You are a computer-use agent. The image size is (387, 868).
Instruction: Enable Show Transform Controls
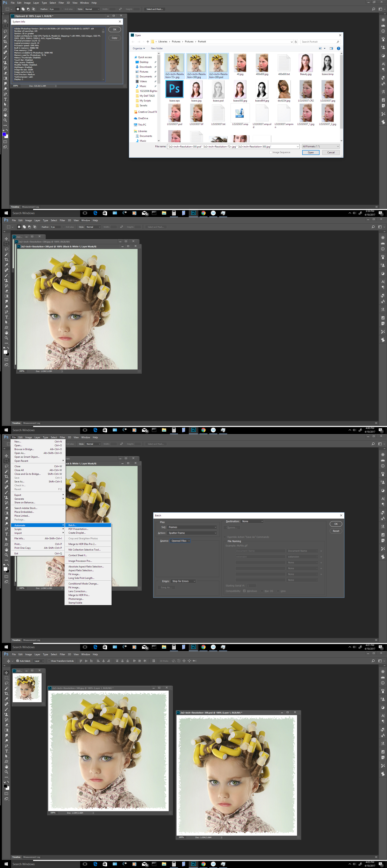[49, 661]
